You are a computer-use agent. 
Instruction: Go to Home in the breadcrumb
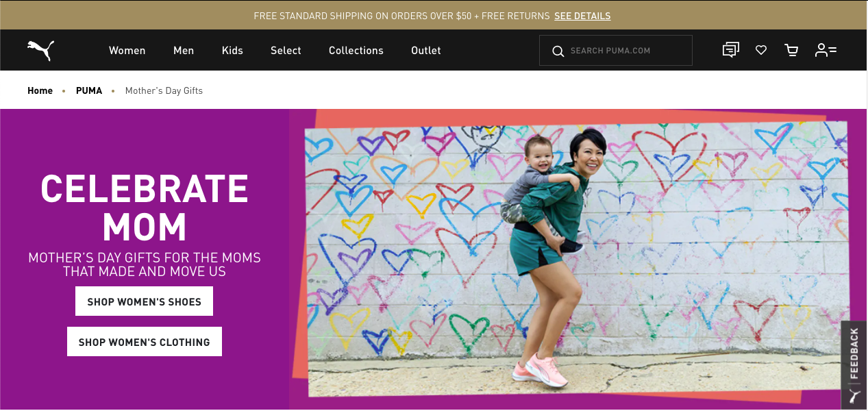(x=40, y=90)
